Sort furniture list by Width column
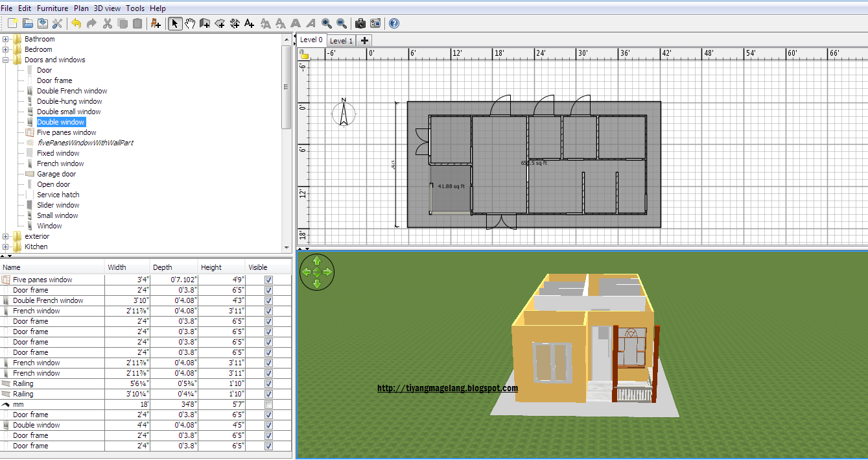This screenshot has width=868, height=460. pyautogui.click(x=128, y=267)
